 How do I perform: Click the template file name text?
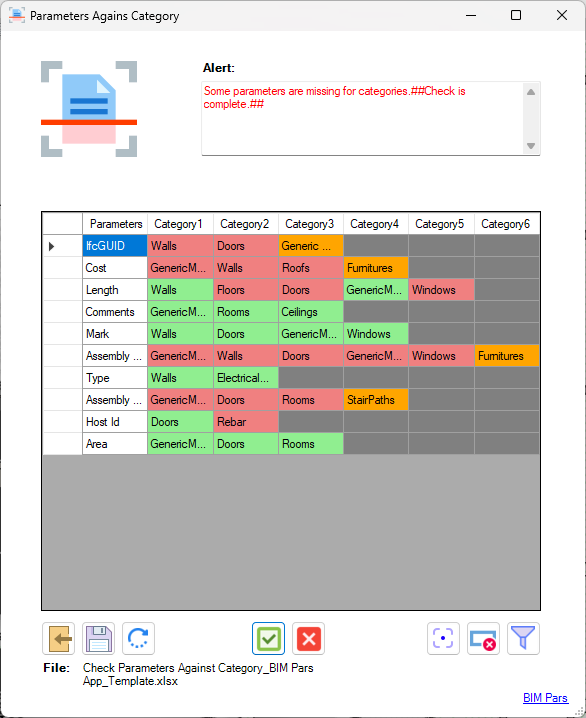coord(198,674)
